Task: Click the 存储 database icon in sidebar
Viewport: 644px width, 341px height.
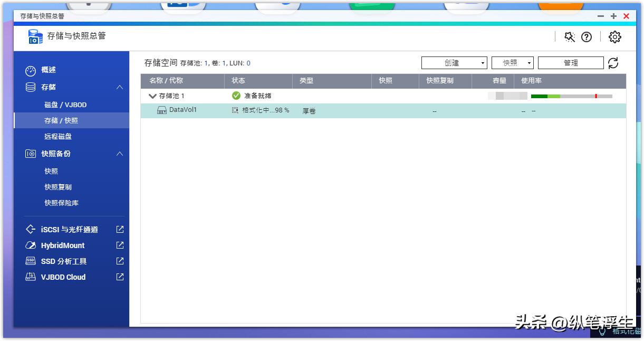Action: pos(31,87)
